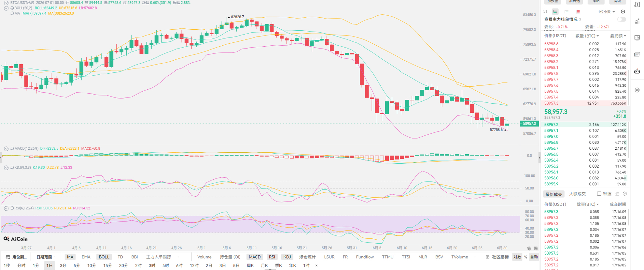Image resolution: width=644 pixels, height=270 pixels.
Task: Open the 数量 (BTC) order book dropdown
Action: (x=587, y=36)
